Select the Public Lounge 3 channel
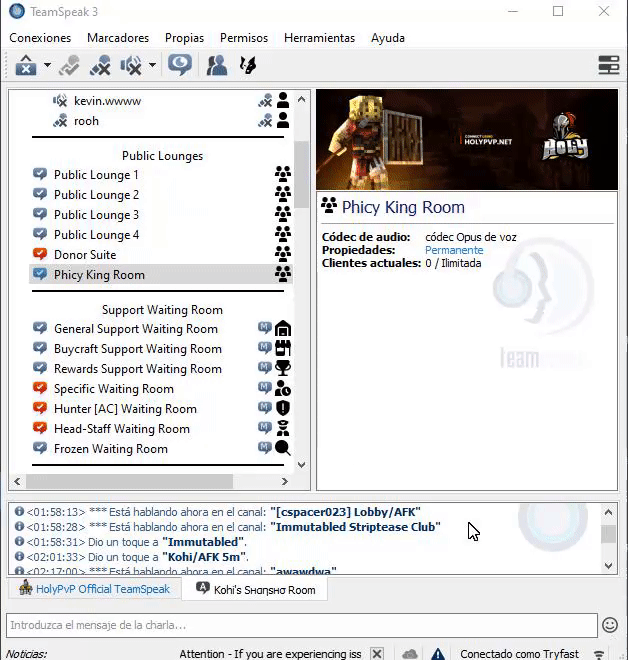The image size is (628, 660). tap(96, 215)
